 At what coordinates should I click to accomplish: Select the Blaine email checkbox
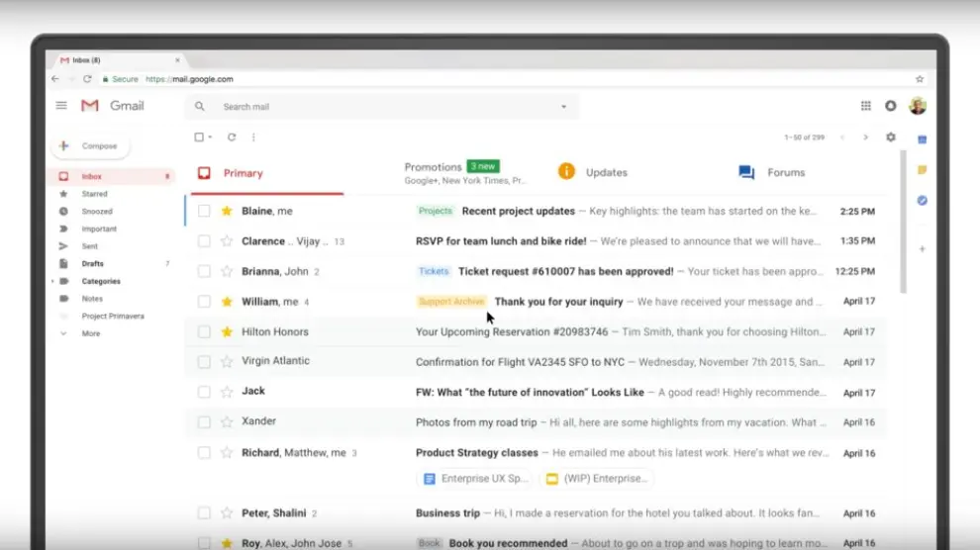[x=204, y=211]
